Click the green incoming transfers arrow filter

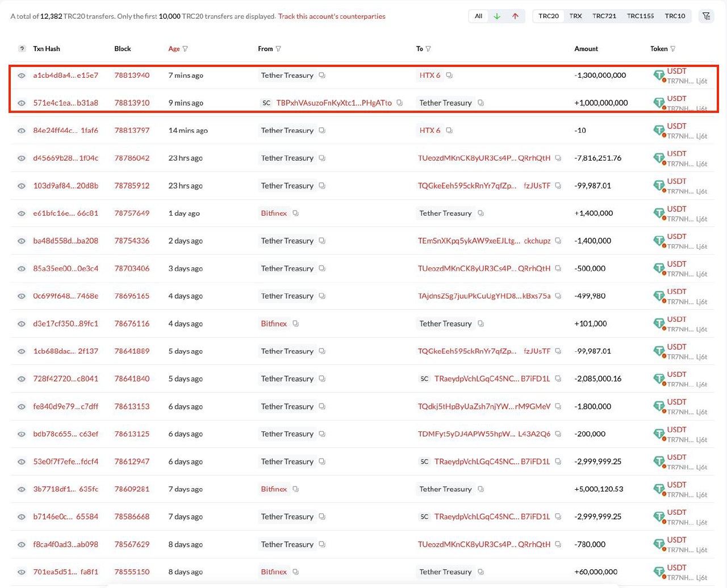coord(497,16)
